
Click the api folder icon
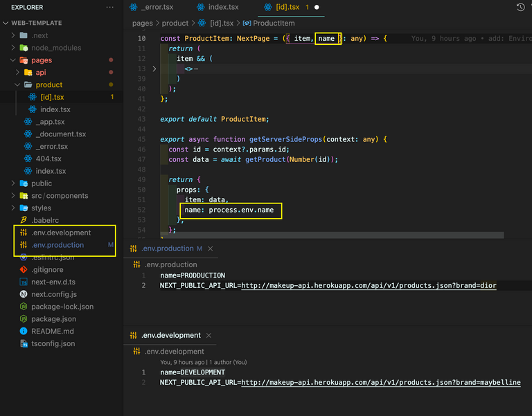click(x=28, y=72)
